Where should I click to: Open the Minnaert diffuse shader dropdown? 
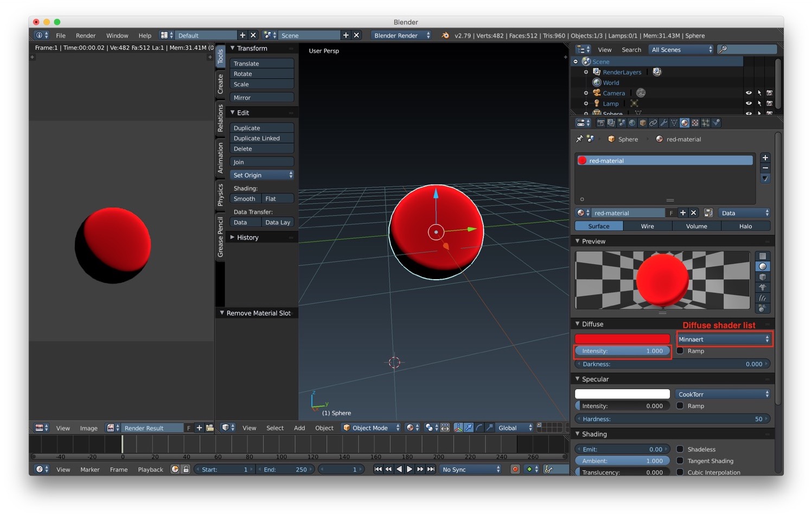pos(724,339)
